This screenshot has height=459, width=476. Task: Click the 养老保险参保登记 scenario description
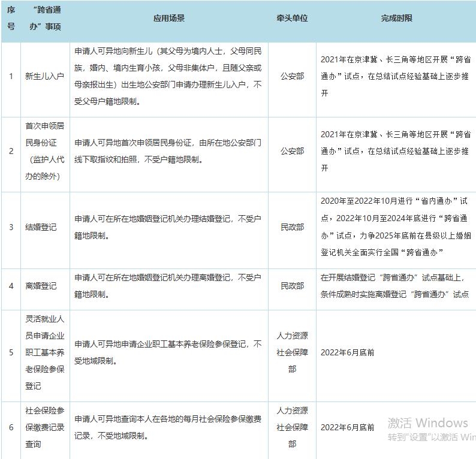point(168,352)
